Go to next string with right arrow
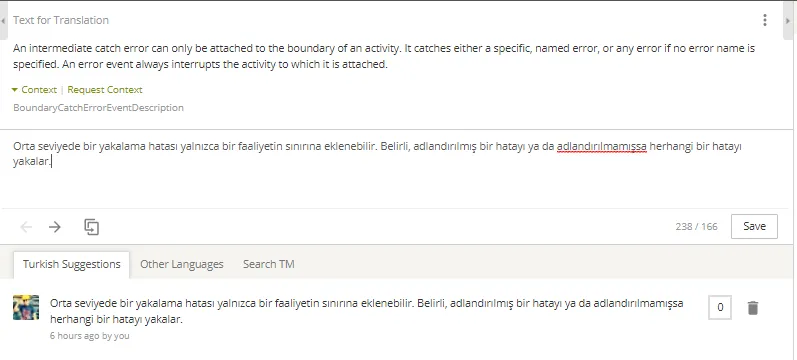Viewport: 797px width, 360px height. (x=54, y=227)
